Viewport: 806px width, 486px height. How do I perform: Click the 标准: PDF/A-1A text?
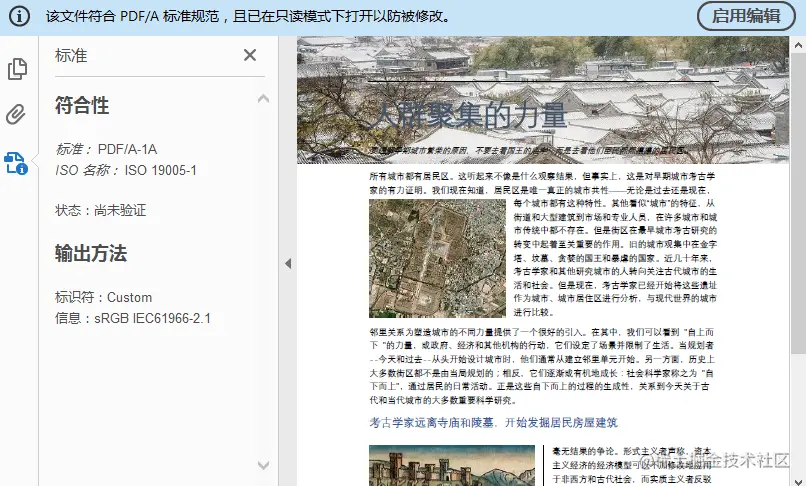point(106,149)
